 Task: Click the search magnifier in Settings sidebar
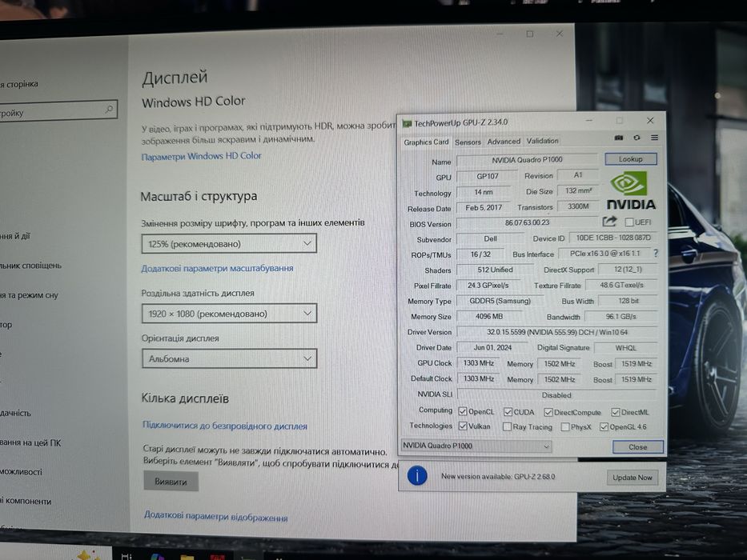109,110
